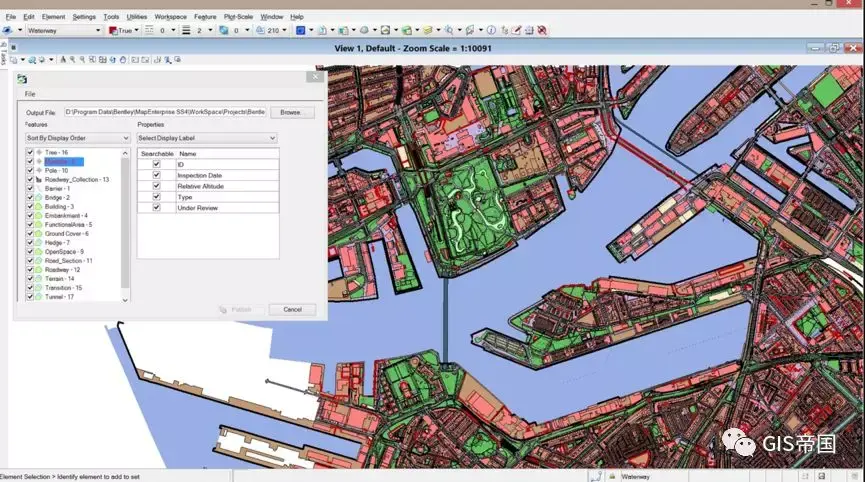Disable the Searchable checkbox for Under Review
Viewport: 865px width, 482px height.
coord(156,207)
